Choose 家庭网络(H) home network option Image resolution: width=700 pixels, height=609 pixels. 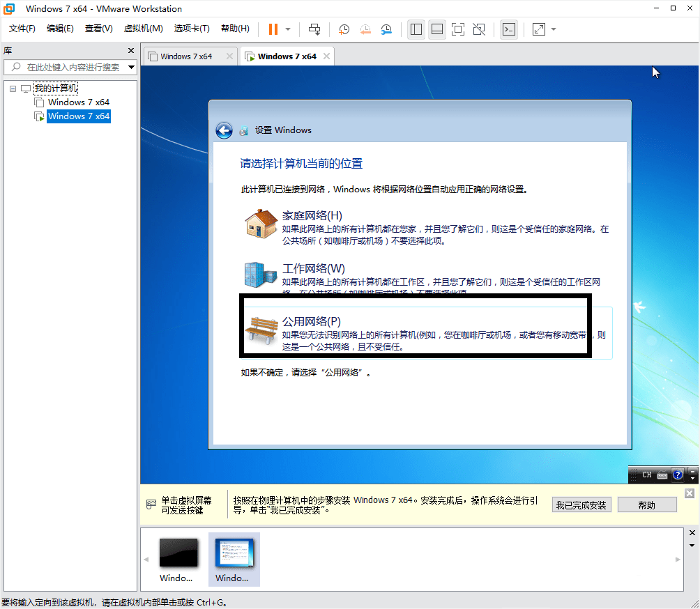[426, 228]
